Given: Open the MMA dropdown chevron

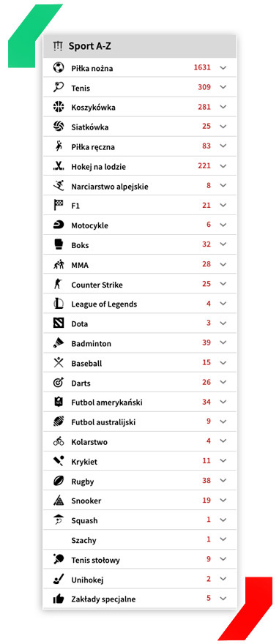Looking at the screenshot, I should tap(223, 264).
